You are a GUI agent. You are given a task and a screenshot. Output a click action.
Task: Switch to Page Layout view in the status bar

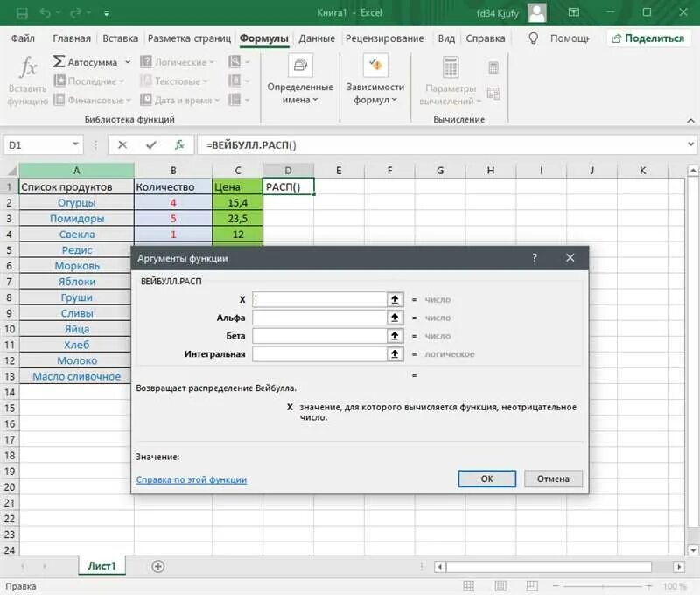[x=500, y=586]
